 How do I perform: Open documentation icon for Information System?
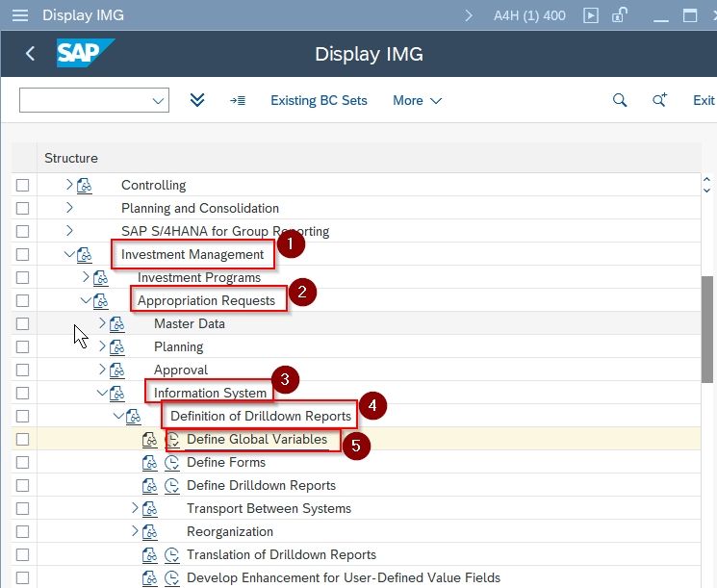[117, 394]
